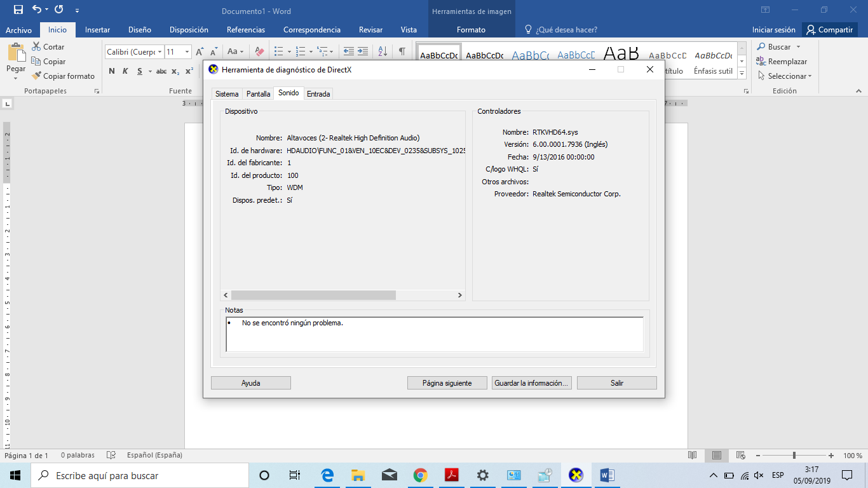Switch to web layout view icon
Viewport: 868px width, 488px height.
pyautogui.click(x=740, y=456)
